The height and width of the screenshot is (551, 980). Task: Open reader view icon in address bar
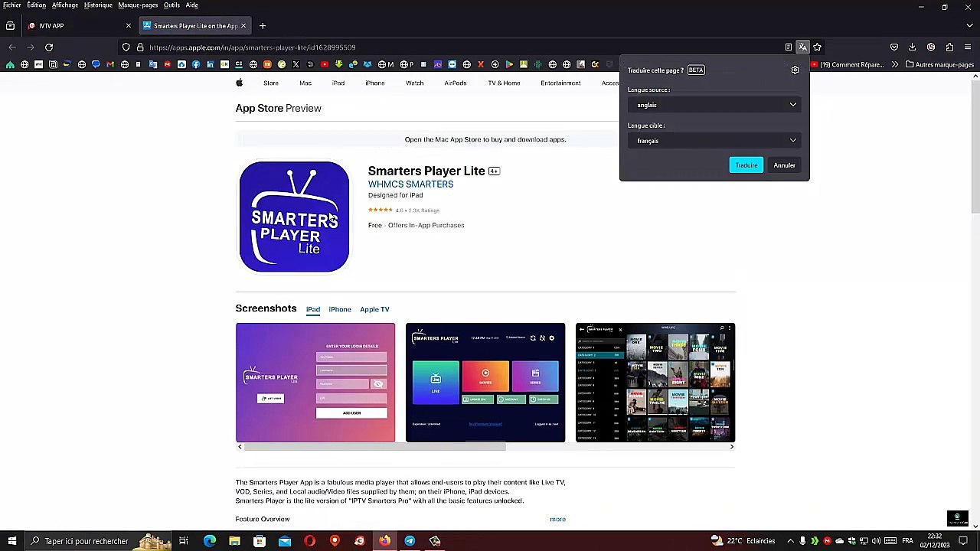[788, 47]
